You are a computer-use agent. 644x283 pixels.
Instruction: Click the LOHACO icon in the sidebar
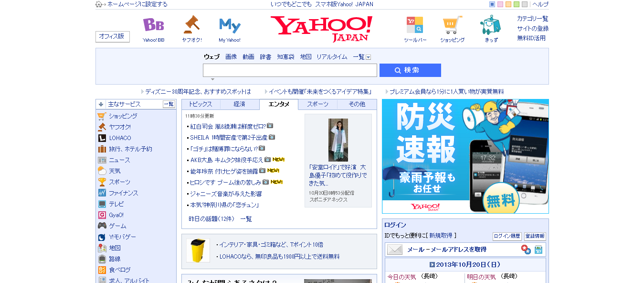[102, 138]
